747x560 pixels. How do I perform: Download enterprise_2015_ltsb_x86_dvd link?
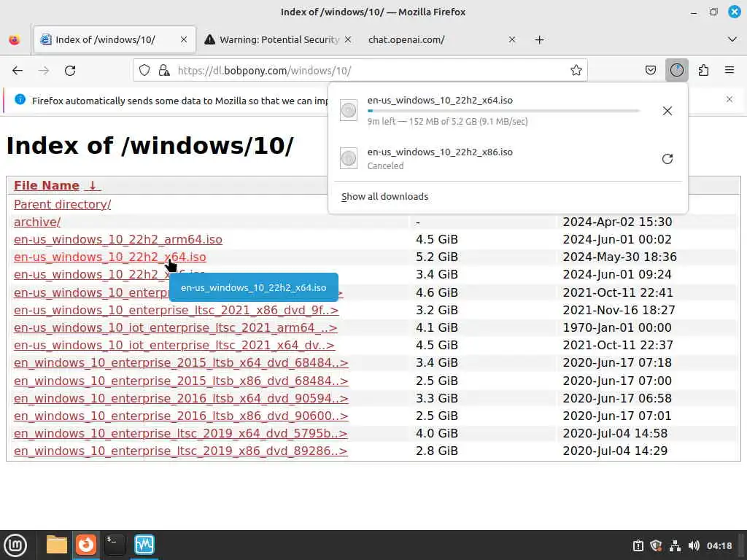(181, 381)
